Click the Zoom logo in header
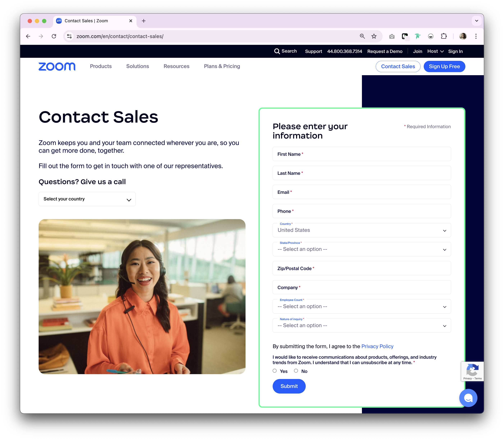Image resolution: width=504 pixels, height=440 pixels. pos(57,66)
